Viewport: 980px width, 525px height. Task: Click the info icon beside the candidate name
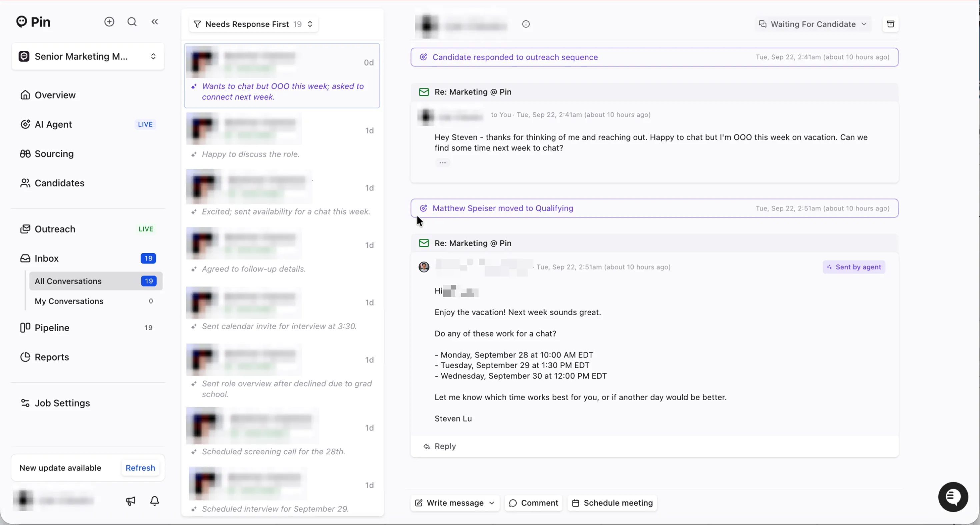[526, 24]
